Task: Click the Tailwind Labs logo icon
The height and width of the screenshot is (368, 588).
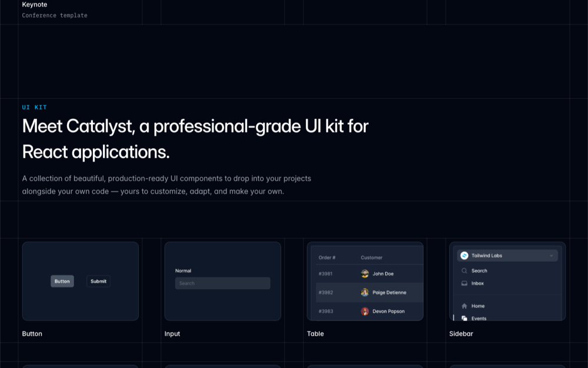Action: [465, 256]
